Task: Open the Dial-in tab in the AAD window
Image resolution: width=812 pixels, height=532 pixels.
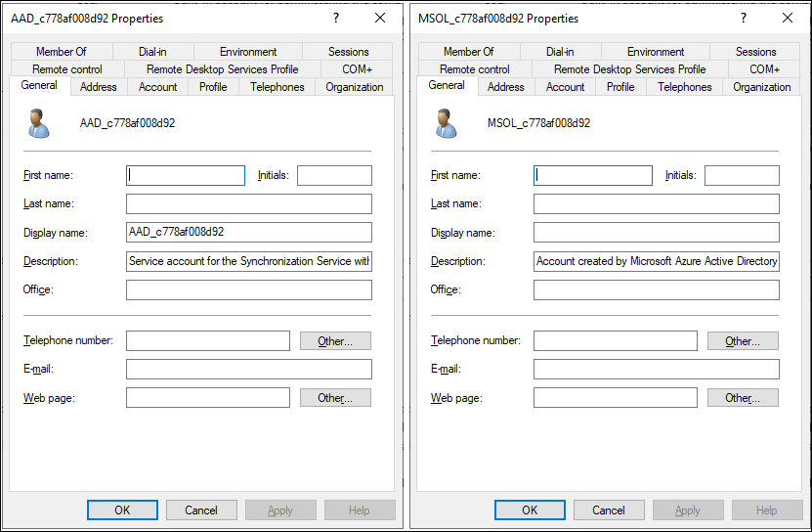Action: [x=152, y=51]
